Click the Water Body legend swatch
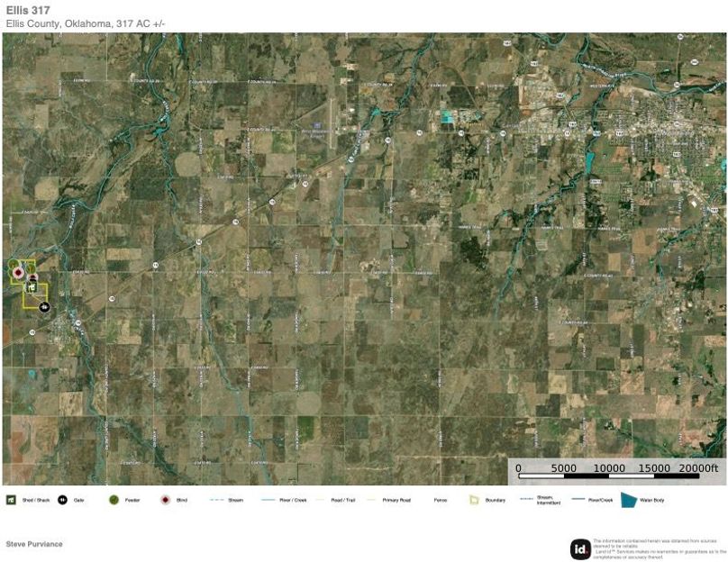The width and height of the screenshot is (728, 562). tap(629, 499)
